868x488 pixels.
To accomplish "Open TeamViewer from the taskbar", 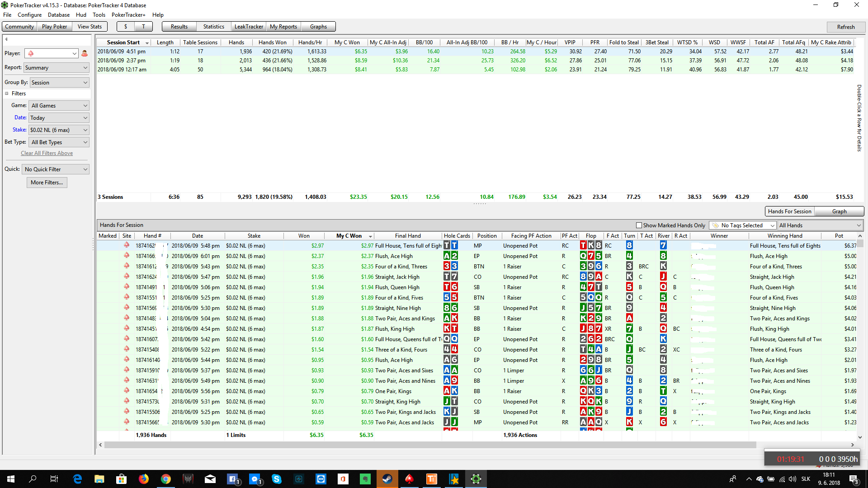I will tap(321, 479).
